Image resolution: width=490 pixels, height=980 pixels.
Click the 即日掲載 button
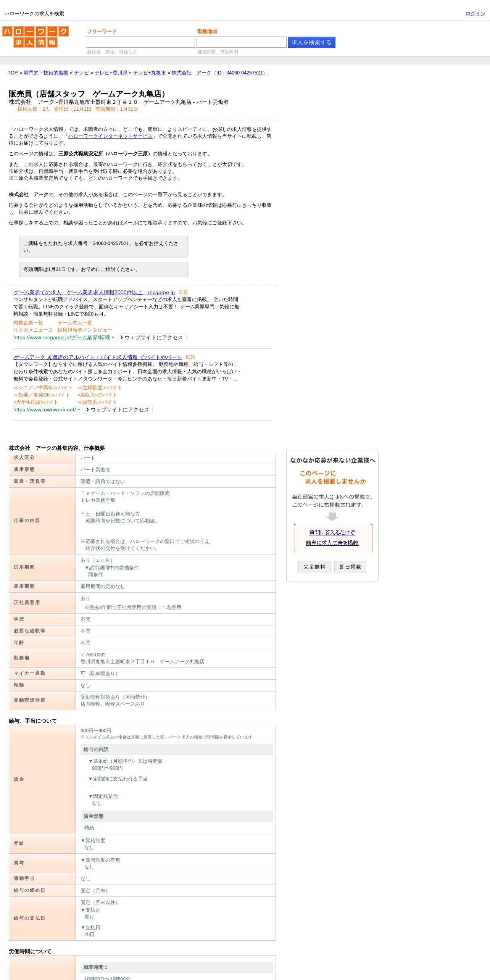pos(350,567)
